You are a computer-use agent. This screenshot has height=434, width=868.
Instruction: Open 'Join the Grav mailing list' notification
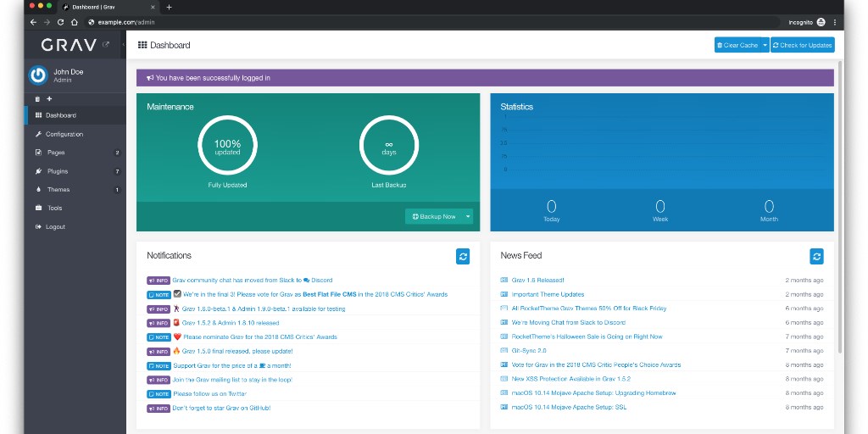[232, 380]
